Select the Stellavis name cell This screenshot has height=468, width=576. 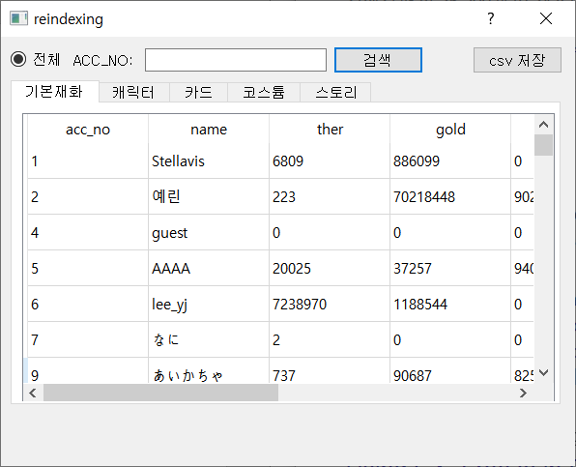coord(209,161)
